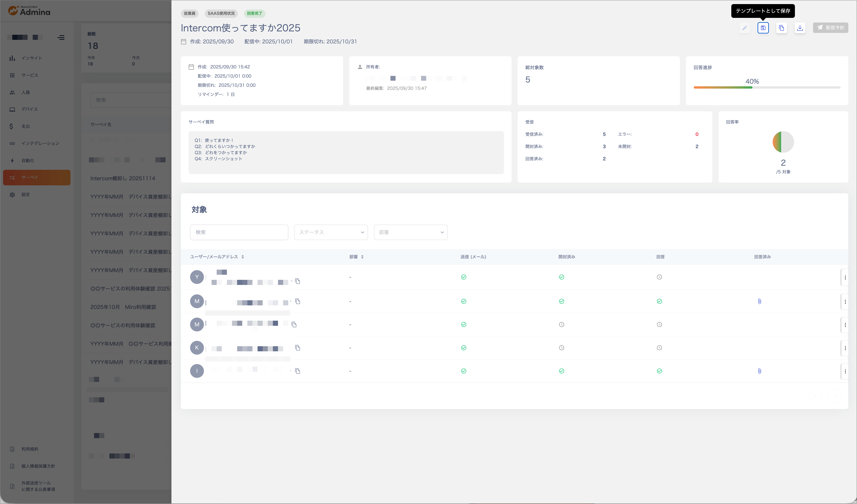Click the 送信 (メール) column header

tap(473, 257)
